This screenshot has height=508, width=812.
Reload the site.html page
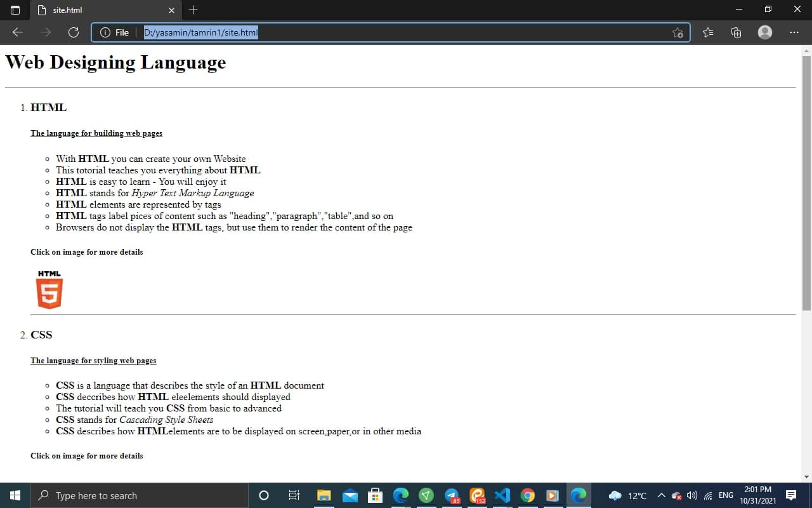73,32
